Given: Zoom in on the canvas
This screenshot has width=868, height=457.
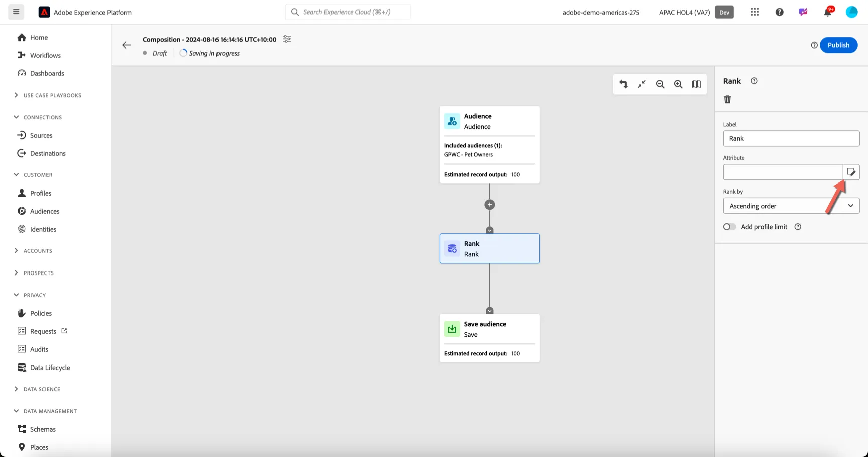Looking at the screenshot, I should [x=678, y=84].
